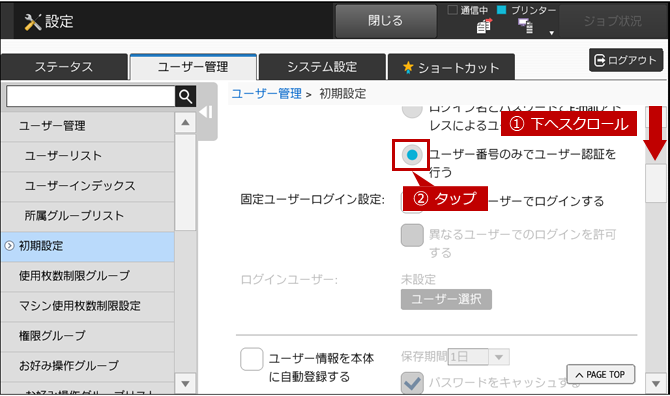Enable ユーザー情報を本体に自動登録する checkbox
670x396 pixels.
[x=251, y=359]
